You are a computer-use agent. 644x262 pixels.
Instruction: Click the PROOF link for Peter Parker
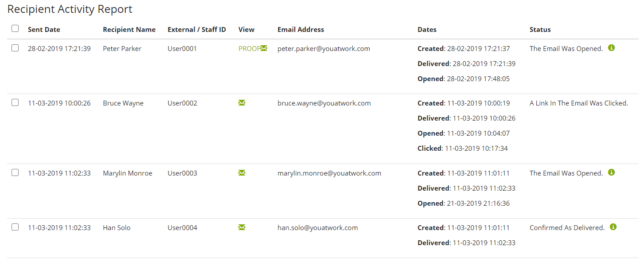(x=249, y=49)
